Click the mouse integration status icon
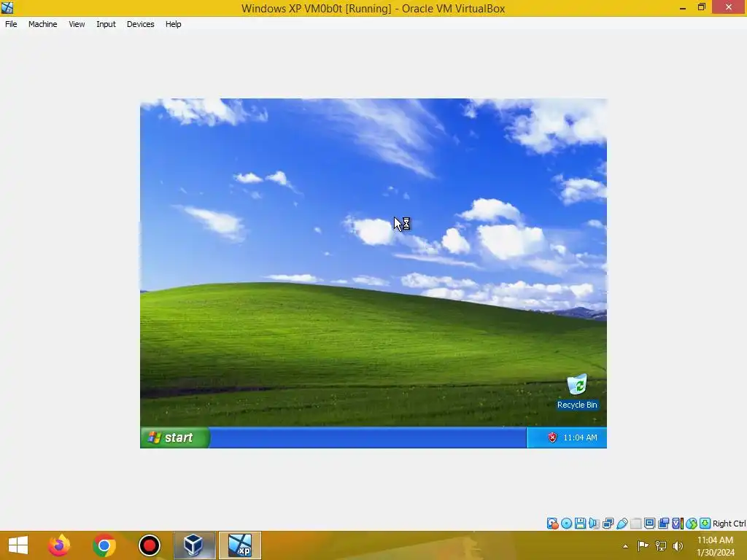This screenshot has height=560, width=747. click(x=692, y=524)
